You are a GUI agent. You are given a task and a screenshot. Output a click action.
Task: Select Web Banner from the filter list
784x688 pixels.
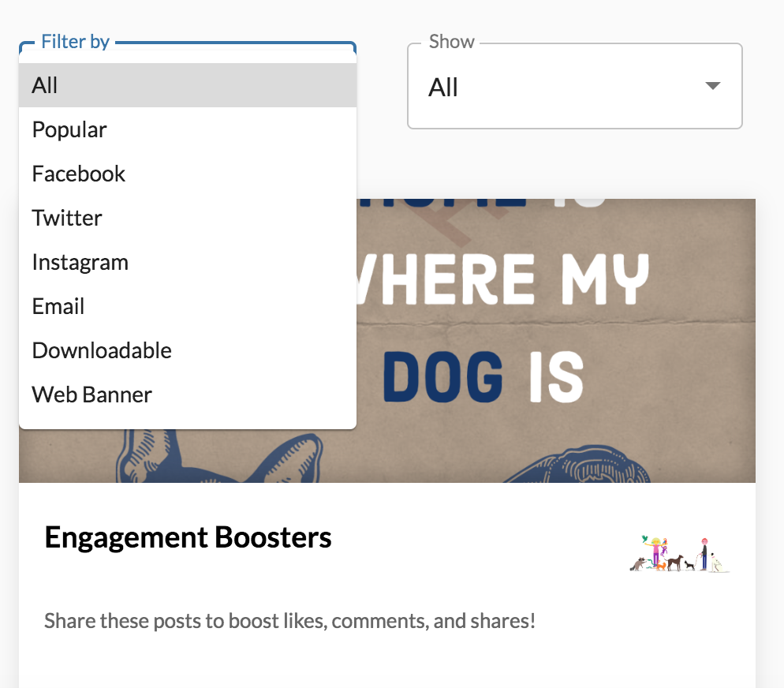click(188, 394)
